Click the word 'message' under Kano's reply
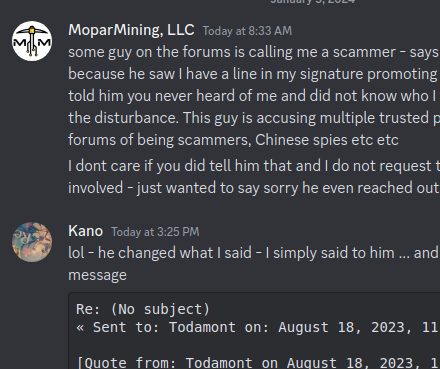 (97, 275)
